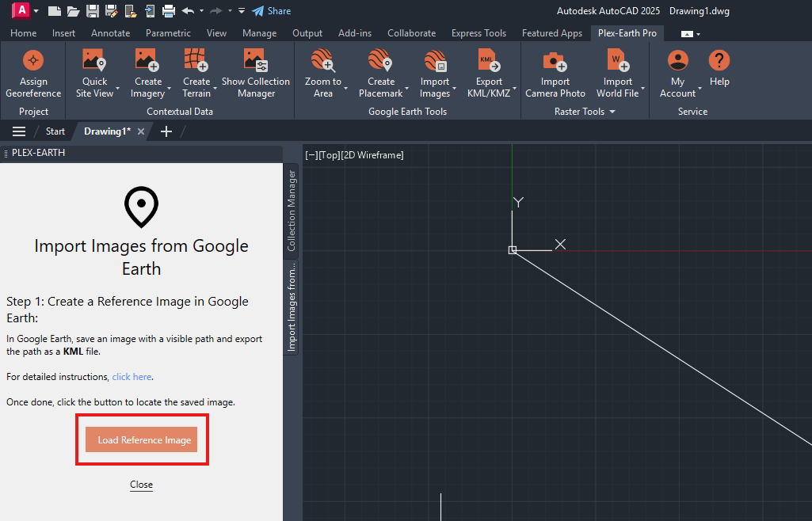Click the Assign Georeference icon

[x=33, y=61]
